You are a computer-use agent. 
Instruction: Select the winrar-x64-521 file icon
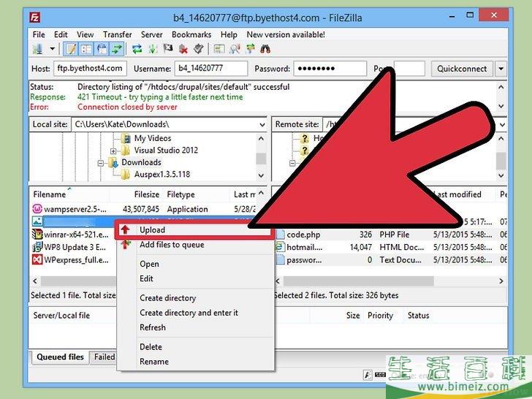pos(37,234)
